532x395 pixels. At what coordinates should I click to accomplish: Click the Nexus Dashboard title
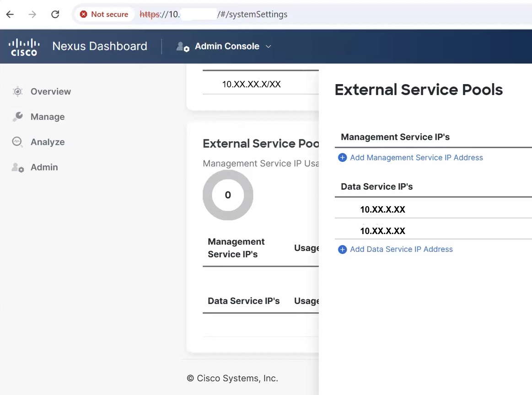[x=100, y=46]
